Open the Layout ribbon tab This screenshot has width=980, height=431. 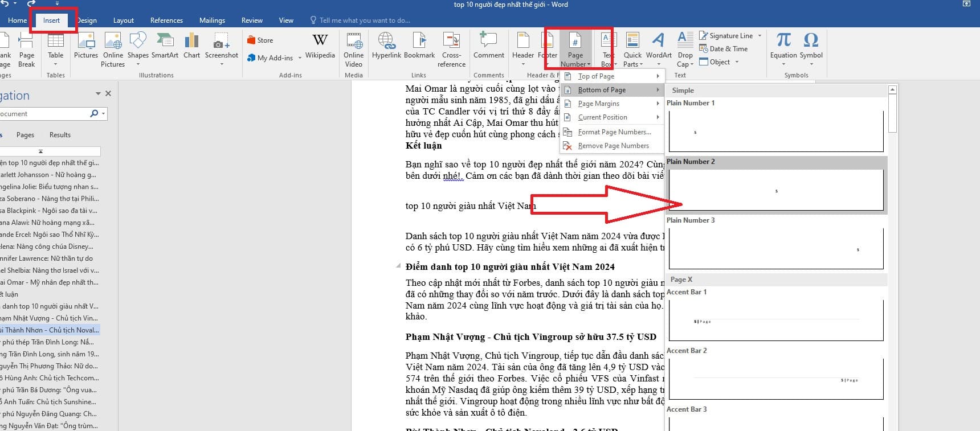[124, 20]
